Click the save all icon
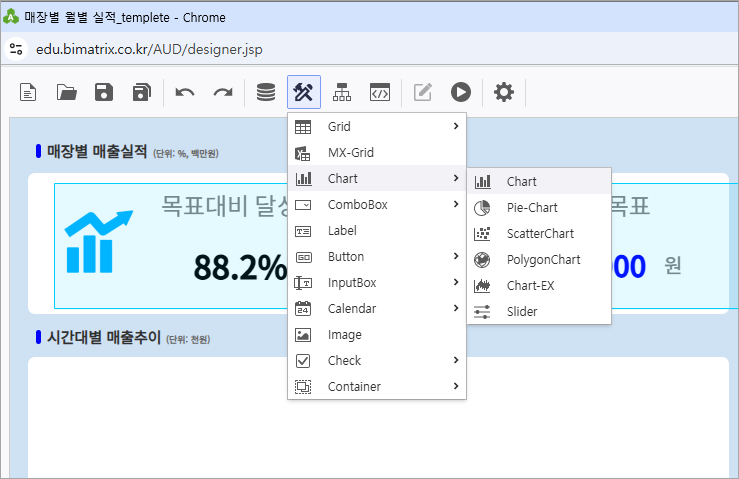The width and height of the screenshot is (739, 479). click(141, 93)
